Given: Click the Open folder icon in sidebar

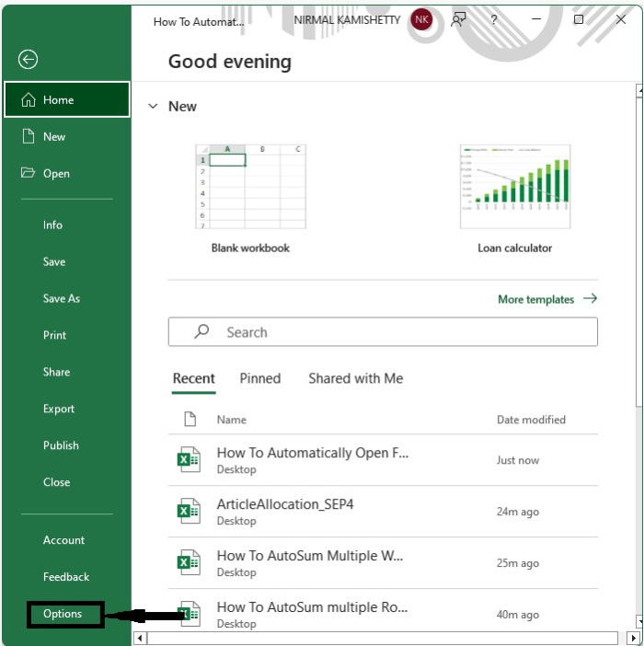Looking at the screenshot, I should point(28,172).
